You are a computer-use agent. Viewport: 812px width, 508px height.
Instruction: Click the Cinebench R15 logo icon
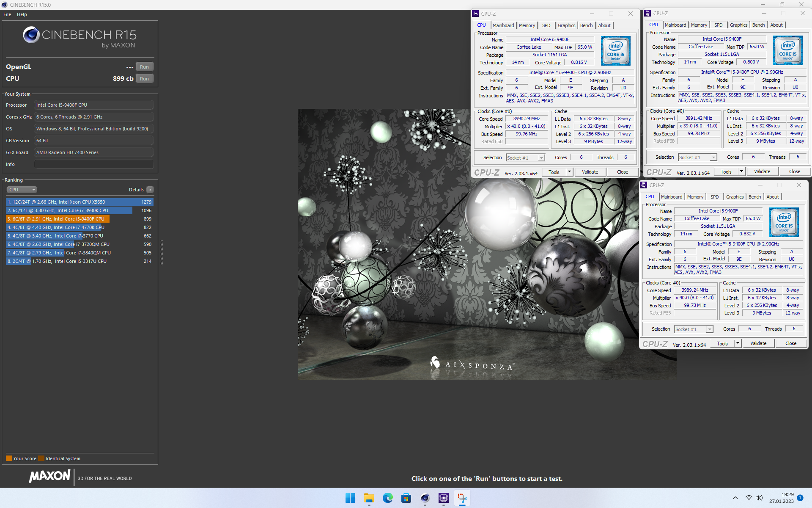(x=31, y=35)
